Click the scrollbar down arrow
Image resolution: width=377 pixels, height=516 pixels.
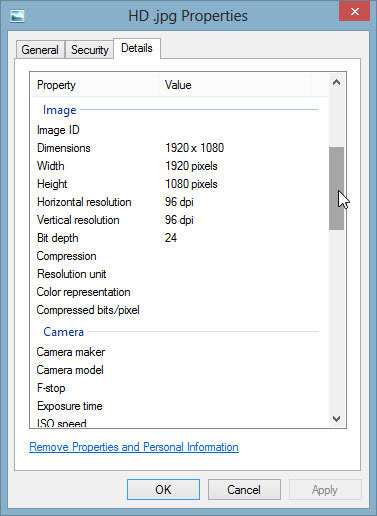(x=336, y=419)
